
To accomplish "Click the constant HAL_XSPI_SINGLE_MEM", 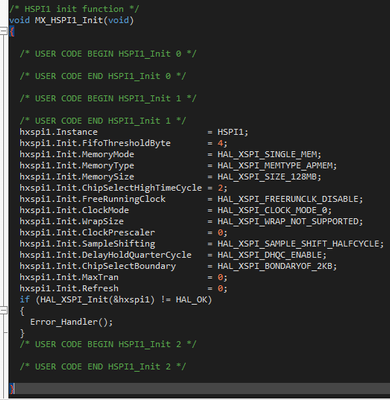I will pyautogui.click(x=267, y=154).
